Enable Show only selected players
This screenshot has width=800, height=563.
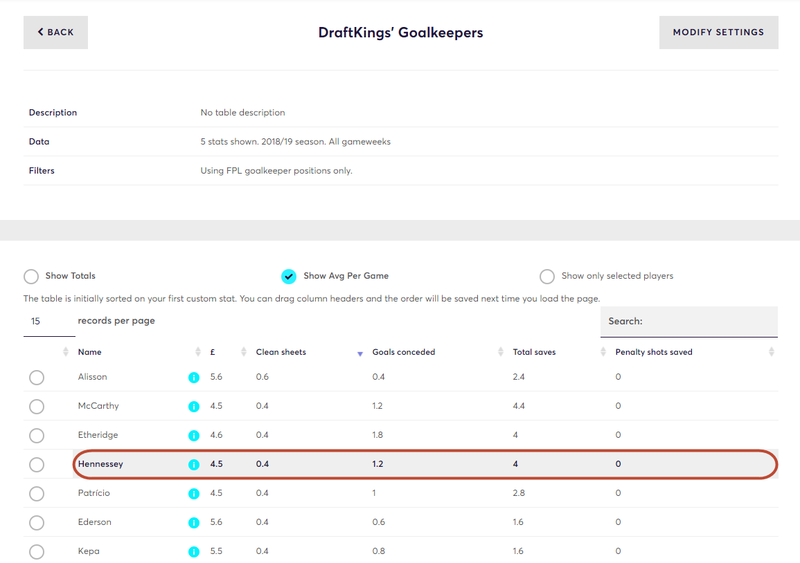pyautogui.click(x=547, y=276)
